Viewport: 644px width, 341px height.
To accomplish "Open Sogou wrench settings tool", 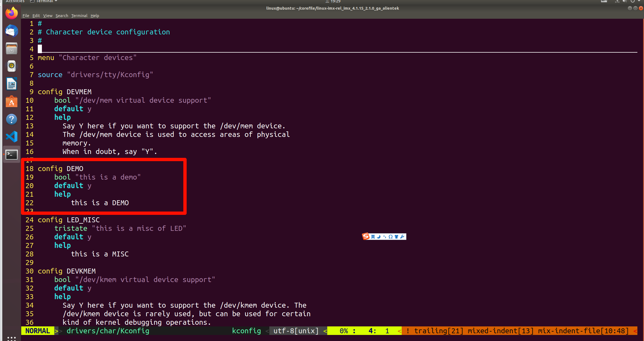I will click(x=402, y=237).
